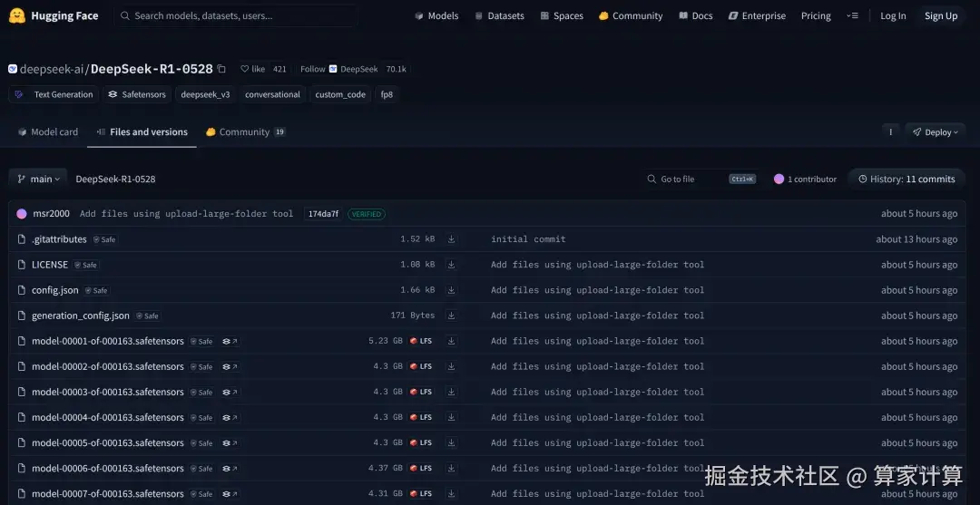Click the LFS badge on model-00003 row
This screenshot has height=505, width=980.
[x=421, y=392]
